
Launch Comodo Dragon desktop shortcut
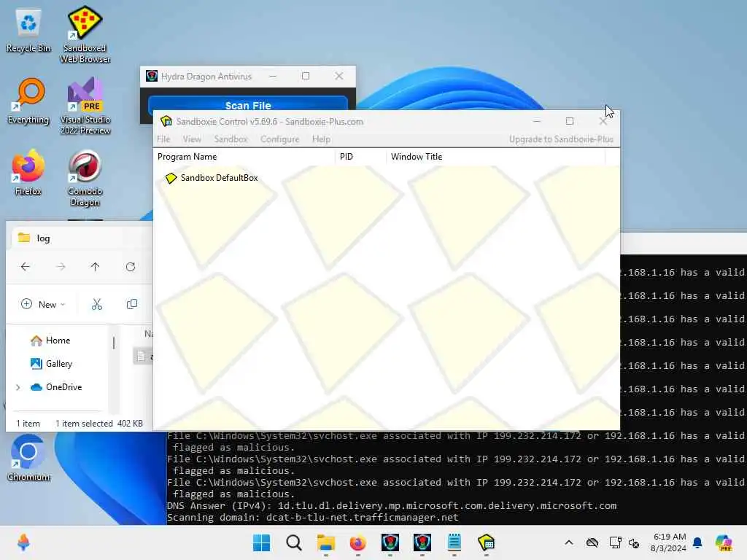click(x=85, y=178)
